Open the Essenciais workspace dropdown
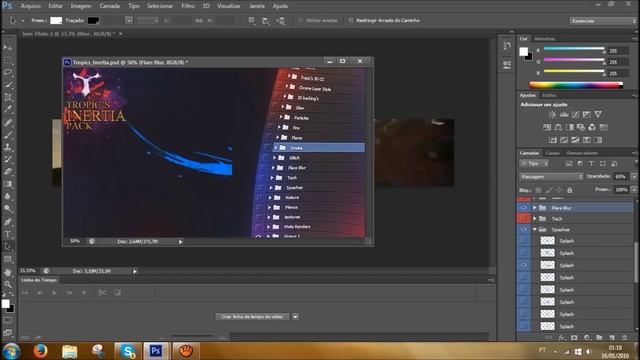Viewport: 640px width, 360px height. [x=603, y=20]
